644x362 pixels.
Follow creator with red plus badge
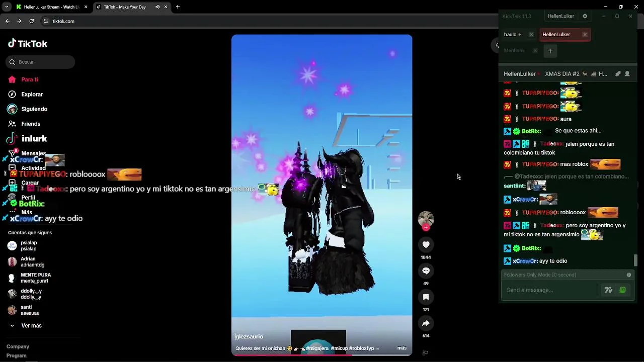tap(426, 228)
